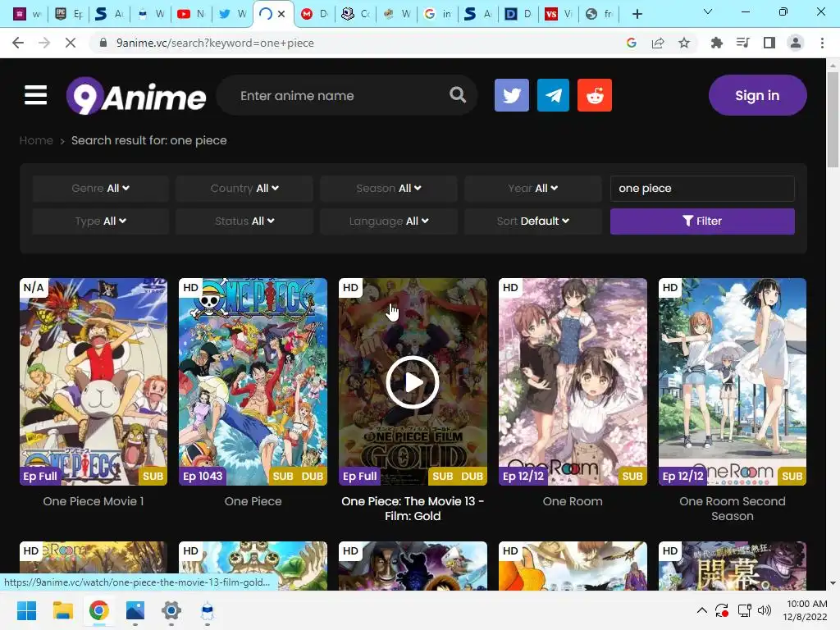Viewport: 840px width, 630px height.
Task: Go to Home breadcrumb link
Action: (36, 140)
